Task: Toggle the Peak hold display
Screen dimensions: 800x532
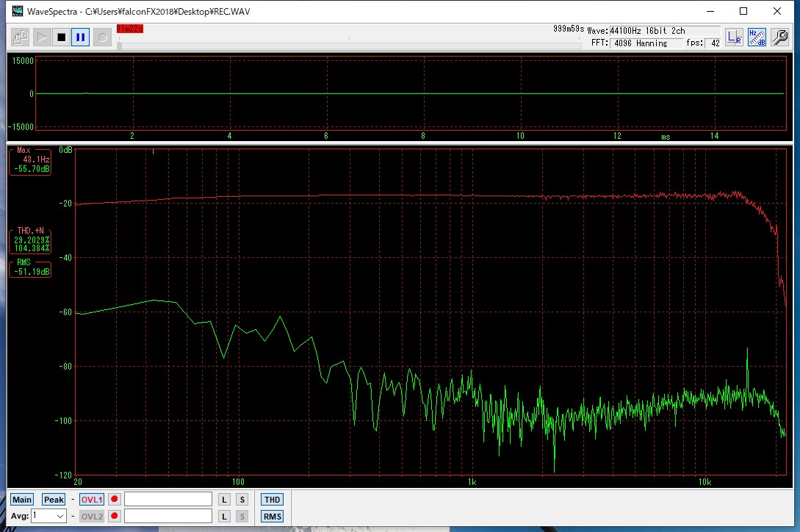Action: pyautogui.click(x=54, y=500)
